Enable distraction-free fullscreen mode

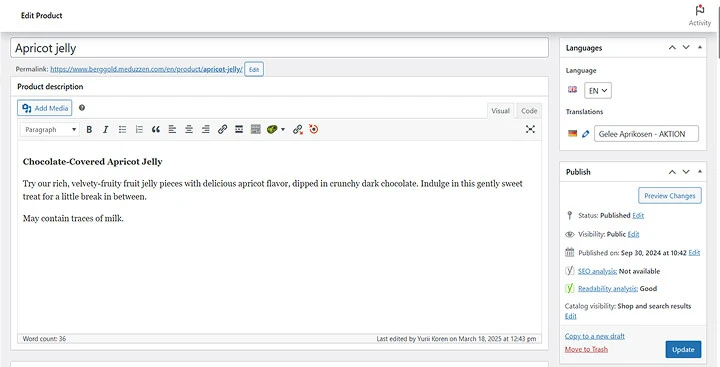pyautogui.click(x=530, y=129)
